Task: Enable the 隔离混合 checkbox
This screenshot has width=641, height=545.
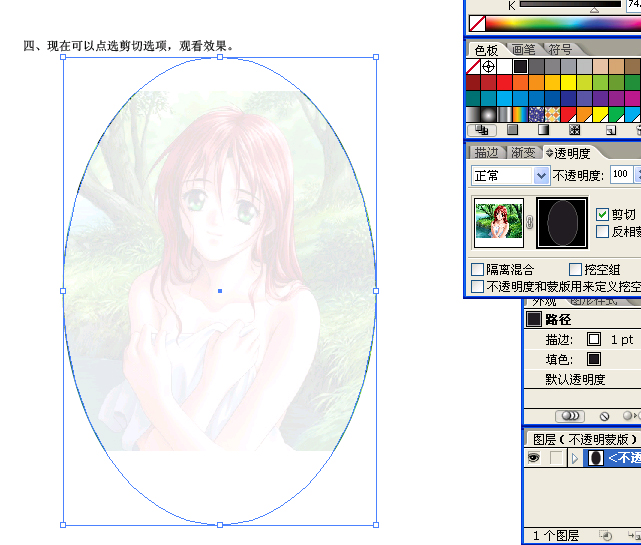Action: coord(477,269)
